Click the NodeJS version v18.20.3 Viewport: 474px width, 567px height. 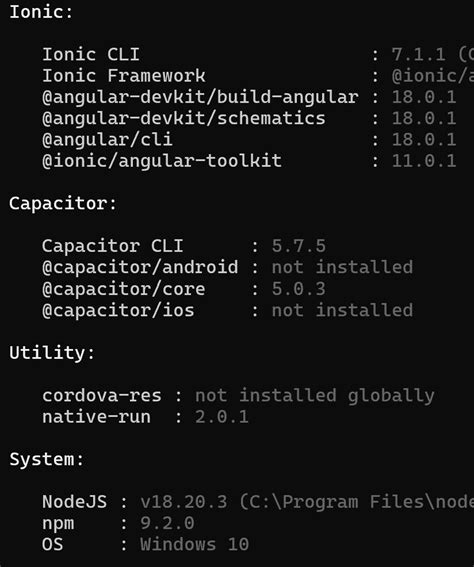click(x=184, y=502)
